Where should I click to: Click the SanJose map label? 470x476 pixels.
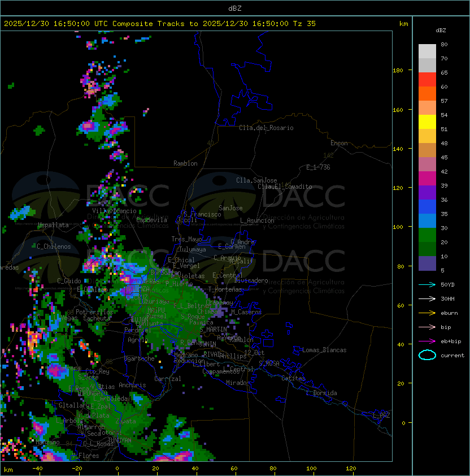(230, 208)
